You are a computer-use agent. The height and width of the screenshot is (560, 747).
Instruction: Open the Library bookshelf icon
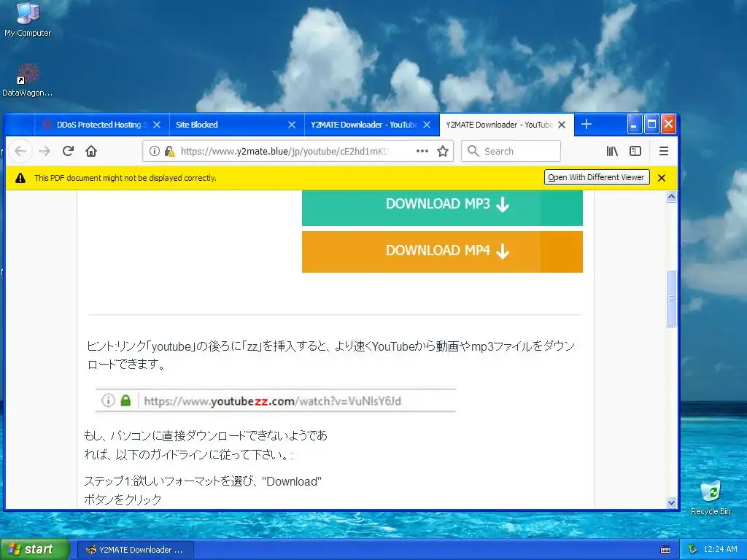[x=612, y=152]
